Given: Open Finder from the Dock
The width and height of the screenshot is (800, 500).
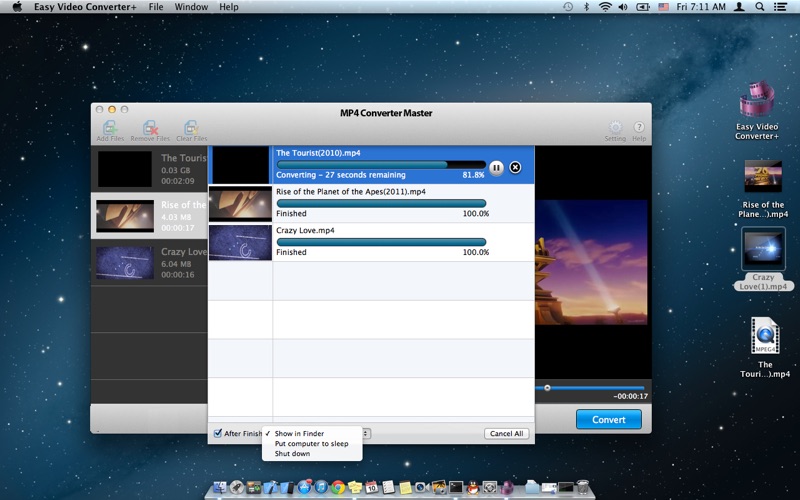Looking at the screenshot, I should [220, 487].
